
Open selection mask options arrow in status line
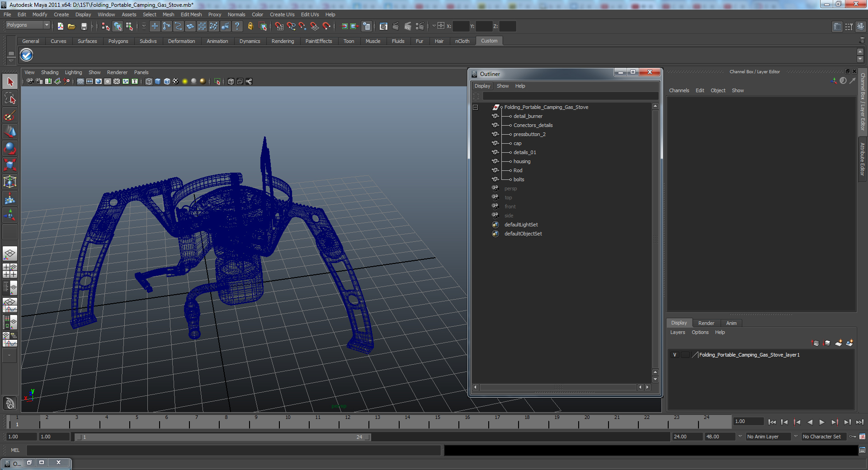[144, 26]
